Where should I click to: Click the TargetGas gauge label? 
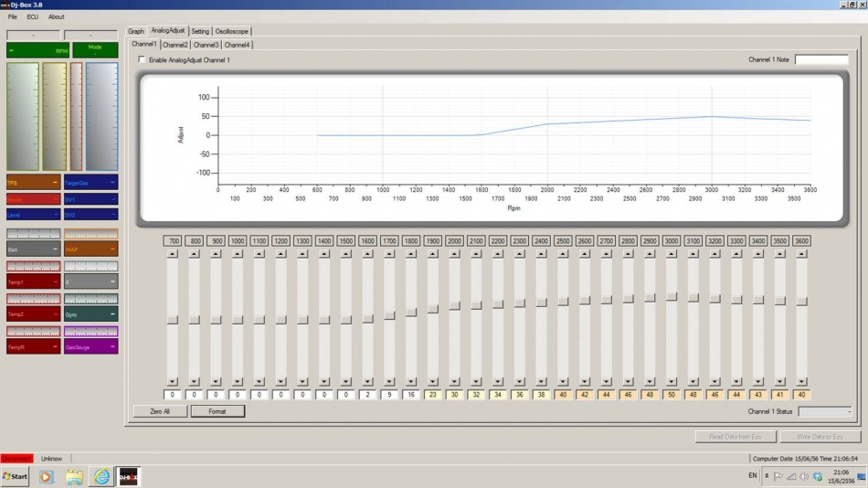[90, 183]
